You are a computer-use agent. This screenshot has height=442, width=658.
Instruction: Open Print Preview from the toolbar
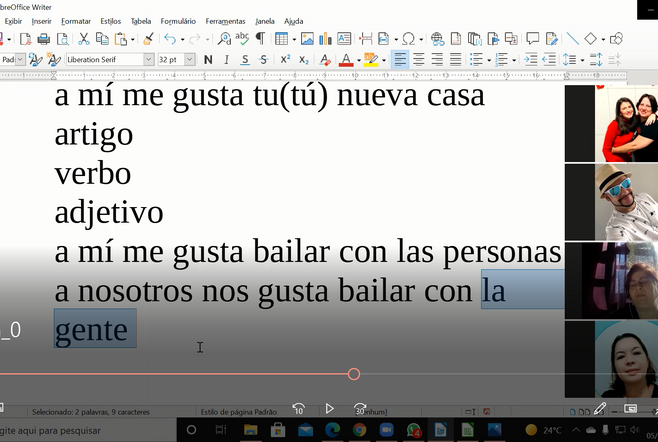[63, 39]
